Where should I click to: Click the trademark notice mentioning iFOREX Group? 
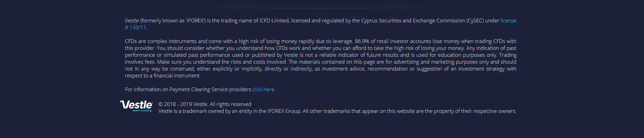[x=337, y=111]
